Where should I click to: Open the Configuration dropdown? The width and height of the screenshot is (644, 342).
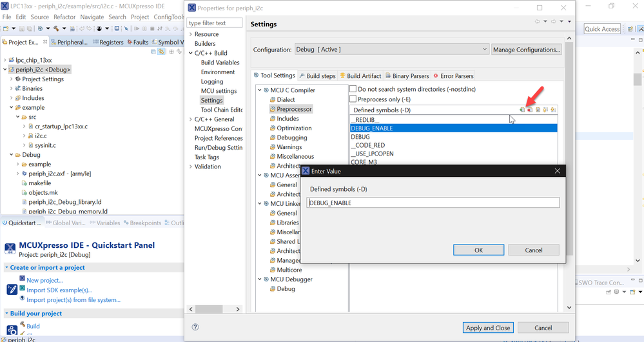(392, 50)
